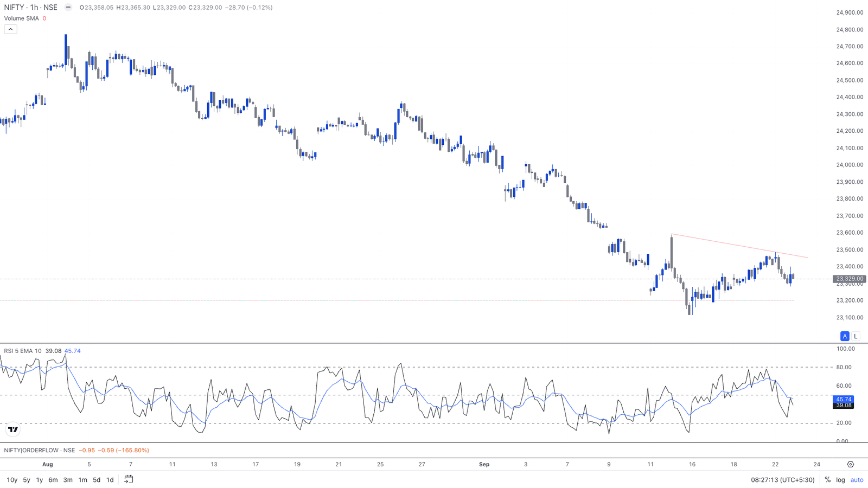The image size is (868, 488).
Task: Click the open value O23,358.05 in header
Action: (x=96, y=8)
